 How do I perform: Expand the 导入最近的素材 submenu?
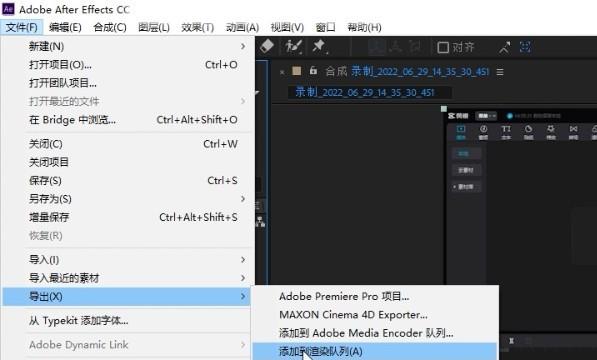pyautogui.click(x=126, y=278)
